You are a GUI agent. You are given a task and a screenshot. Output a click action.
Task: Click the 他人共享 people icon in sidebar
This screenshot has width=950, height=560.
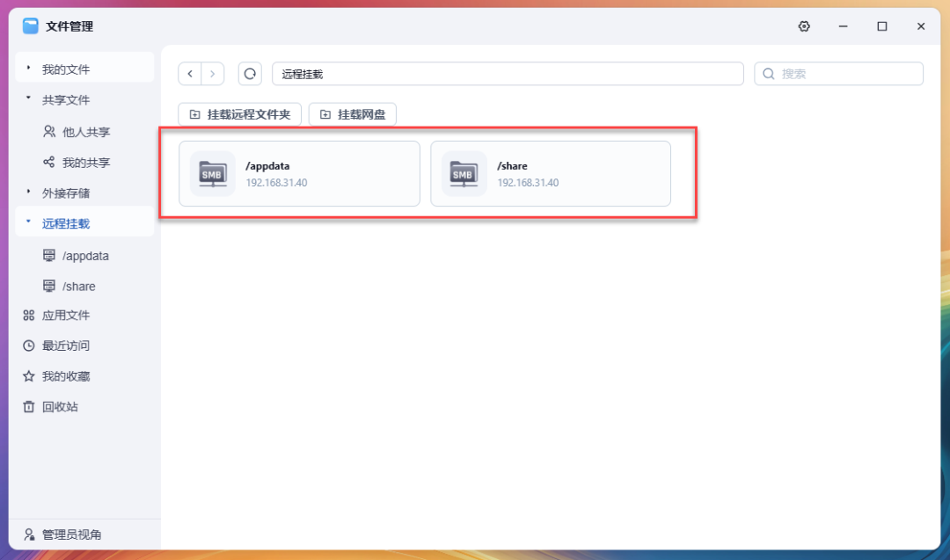tap(49, 131)
